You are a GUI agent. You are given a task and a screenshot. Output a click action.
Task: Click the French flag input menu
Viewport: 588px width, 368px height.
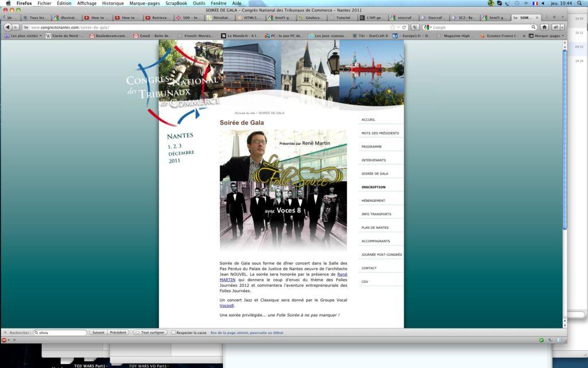[x=535, y=3]
